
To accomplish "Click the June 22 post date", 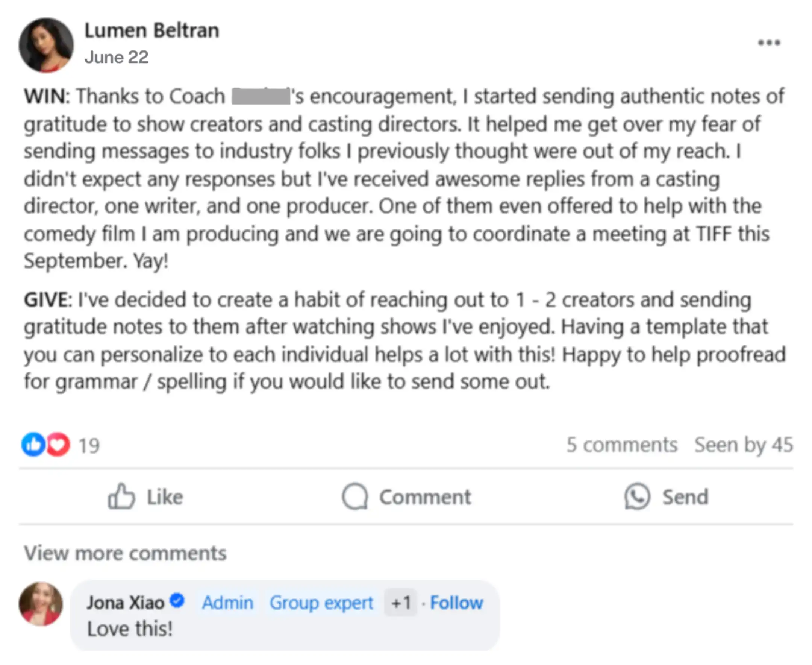I will coord(117,58).
